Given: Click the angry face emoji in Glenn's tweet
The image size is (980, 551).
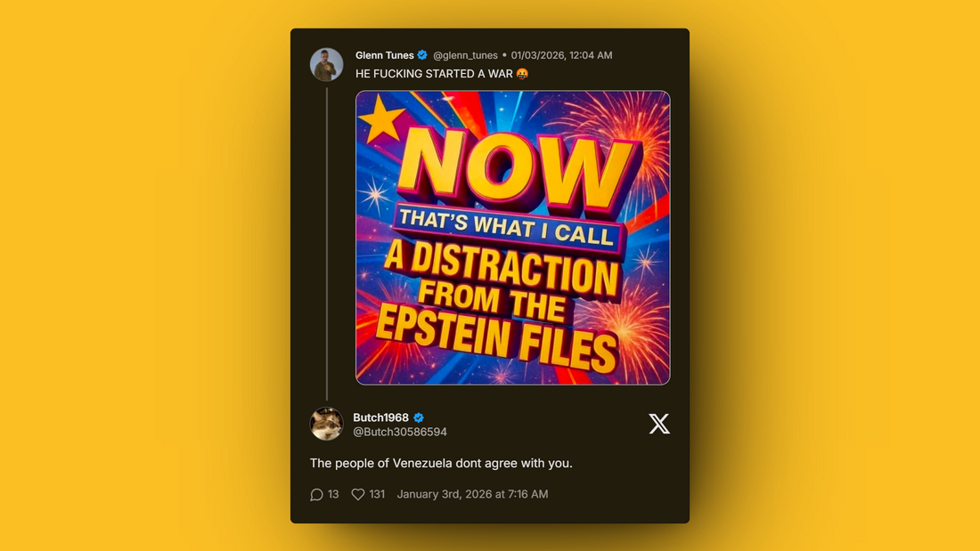Looking at the screenshot, I should (x=520, y=74).
